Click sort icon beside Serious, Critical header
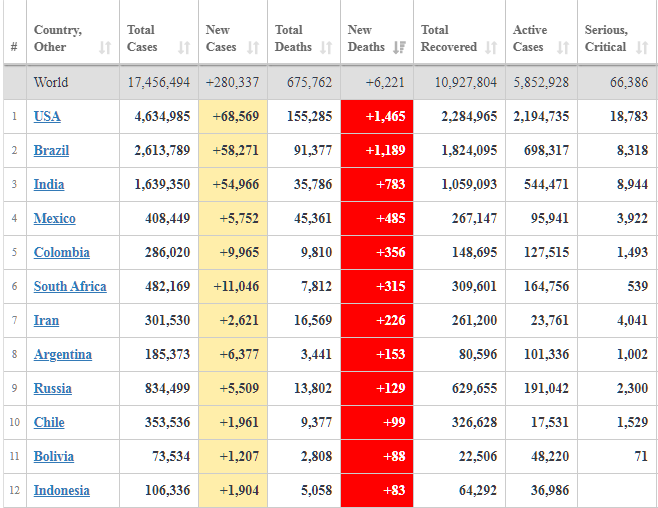 (643, 47)
